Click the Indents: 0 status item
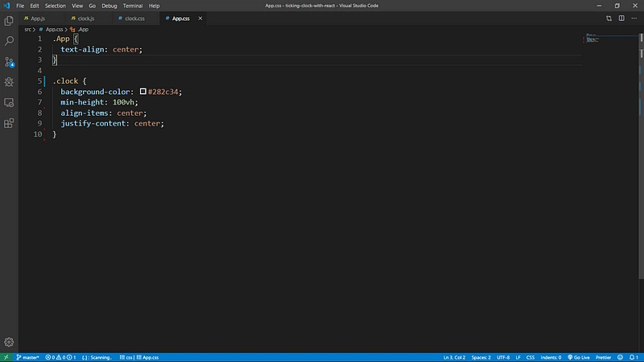The height and width of the screenshot is (362, 644). [551, 357]
